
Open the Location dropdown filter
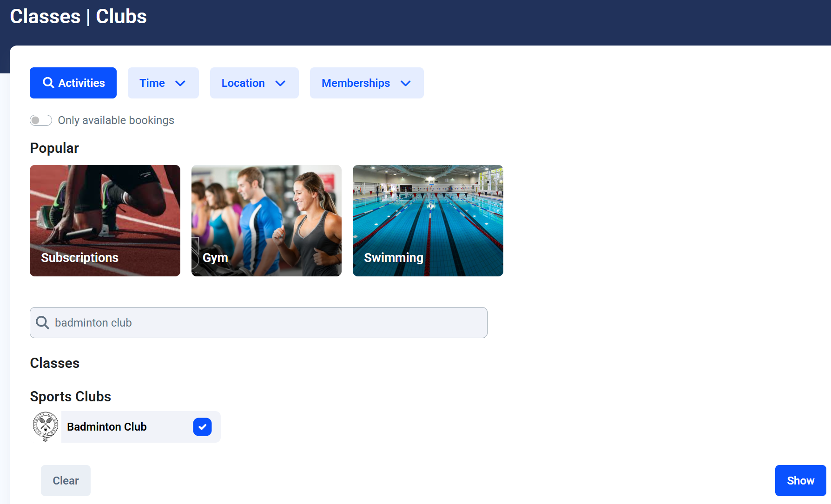pos(254,83)
